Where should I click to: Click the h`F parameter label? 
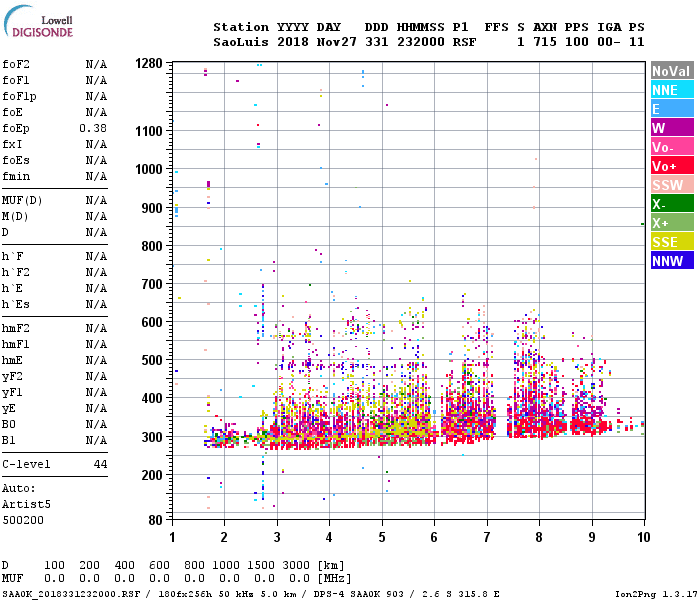(x=12, y=256)
